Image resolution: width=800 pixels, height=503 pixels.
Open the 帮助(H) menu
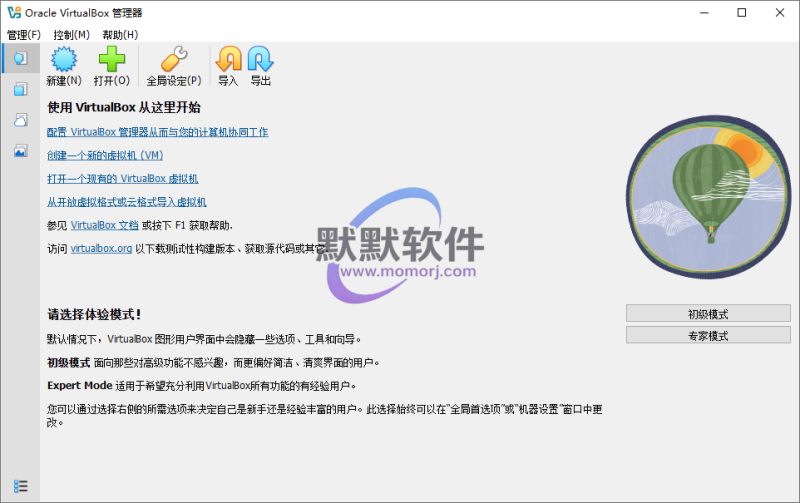[x=120, y=35]
